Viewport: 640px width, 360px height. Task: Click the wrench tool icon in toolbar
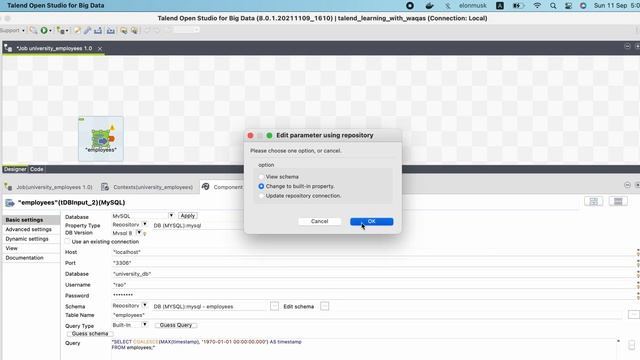point(87,30)
